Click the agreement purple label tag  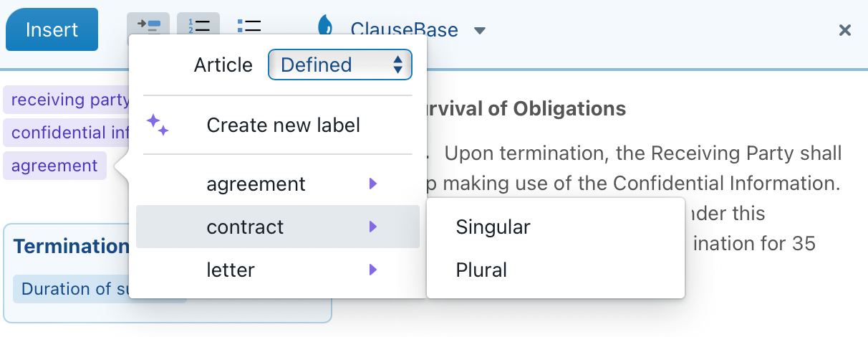click(x=55, y=166)
